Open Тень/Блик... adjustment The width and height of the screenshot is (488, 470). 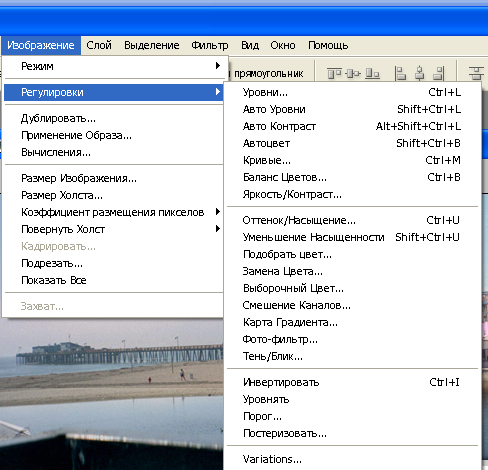(353, 356)
